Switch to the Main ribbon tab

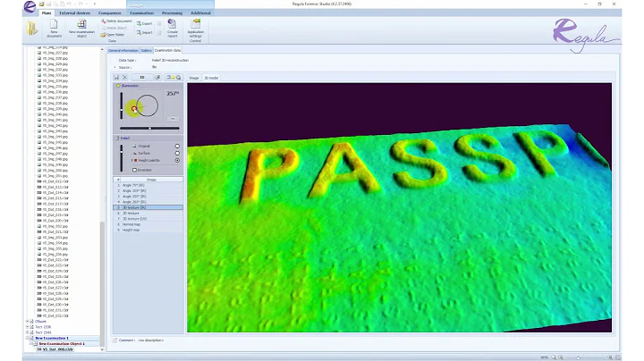click(x=47, y=13)
